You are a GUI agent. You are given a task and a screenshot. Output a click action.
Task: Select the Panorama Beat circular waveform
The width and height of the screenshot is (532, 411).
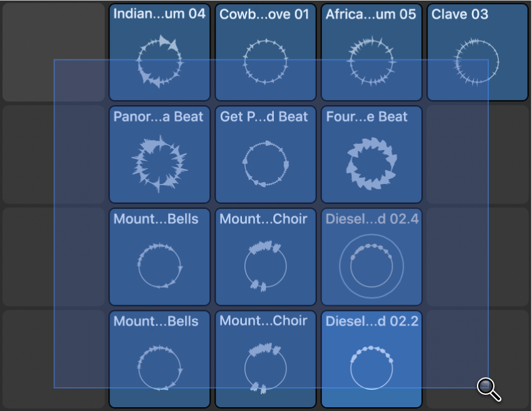159,161
